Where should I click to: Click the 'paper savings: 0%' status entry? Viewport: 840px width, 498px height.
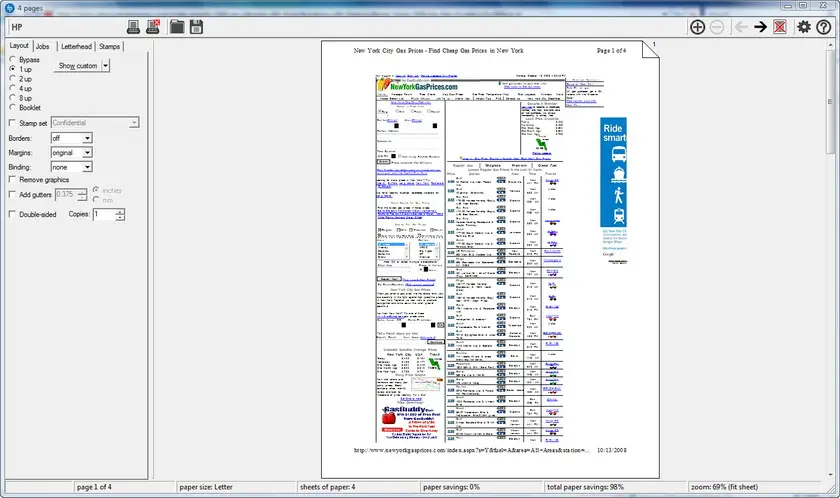pos(451,487)
